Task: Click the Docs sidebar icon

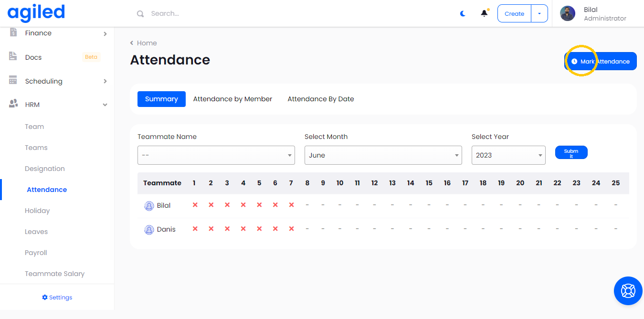Action: [x=13, y=57]
